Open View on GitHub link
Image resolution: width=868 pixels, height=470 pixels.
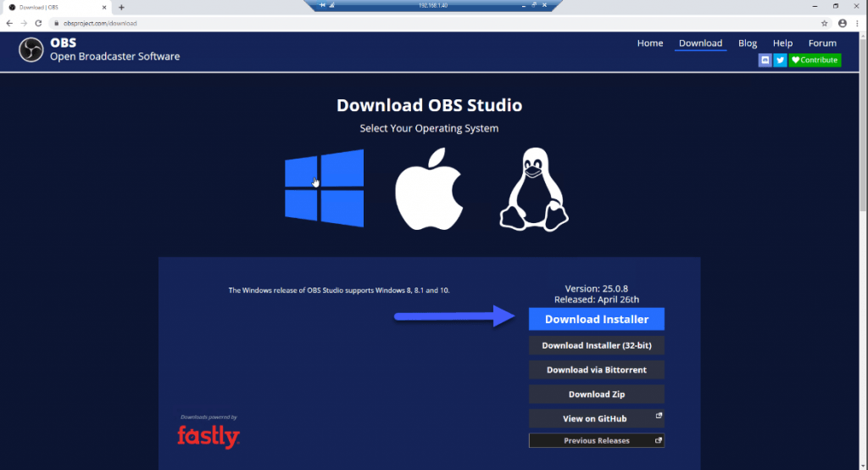click(597, 418)
